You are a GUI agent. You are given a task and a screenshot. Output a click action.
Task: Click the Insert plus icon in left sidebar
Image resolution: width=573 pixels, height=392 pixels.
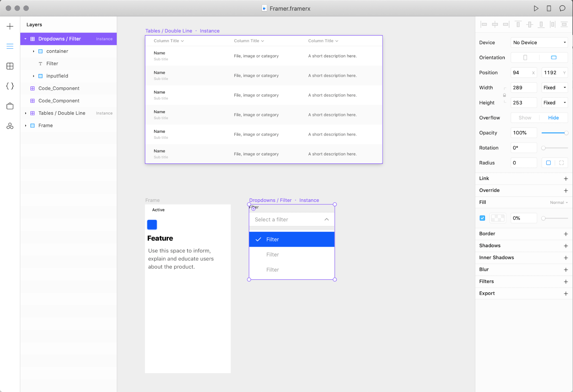[x=10, y=26]
